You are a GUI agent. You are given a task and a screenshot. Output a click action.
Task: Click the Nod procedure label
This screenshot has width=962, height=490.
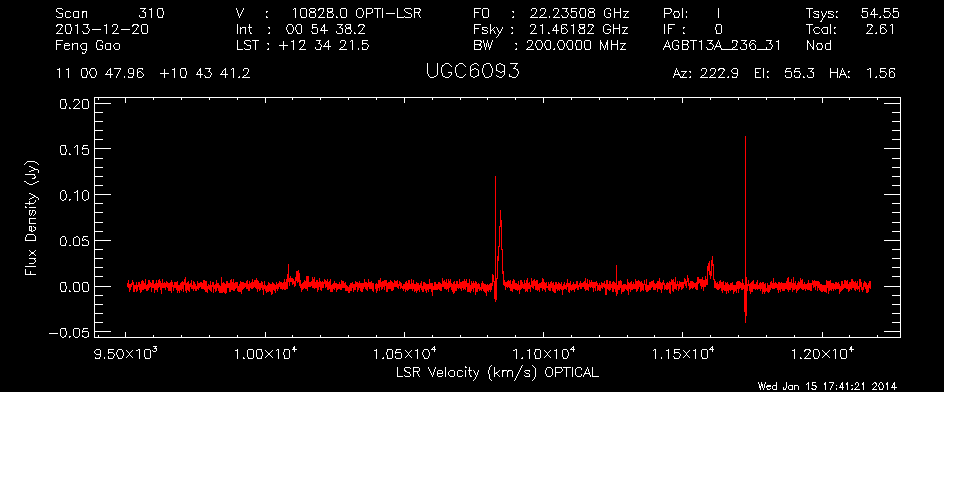point(818,45)
